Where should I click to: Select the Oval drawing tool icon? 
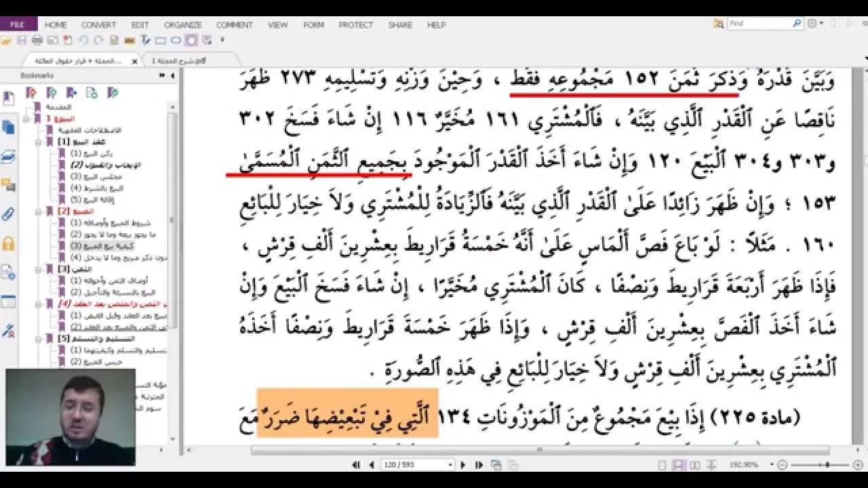176,40
